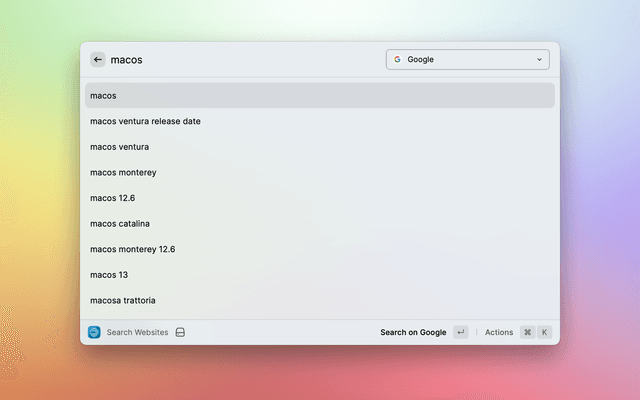Click the Google logo in the search engine selector
The height and width of the screenshot is (400, 640).
coord(397,60)
